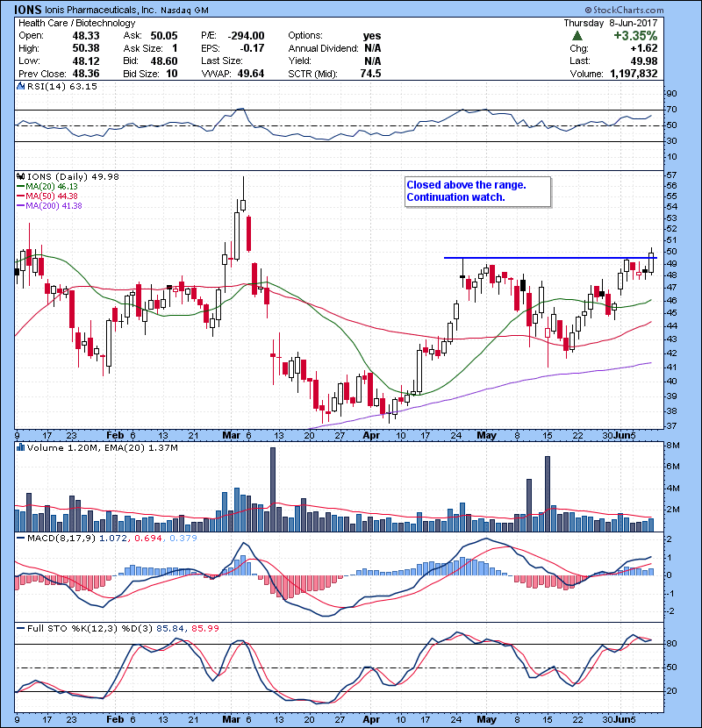Click the MACD(8,17,9) indicator label

[x=61, y=539]
